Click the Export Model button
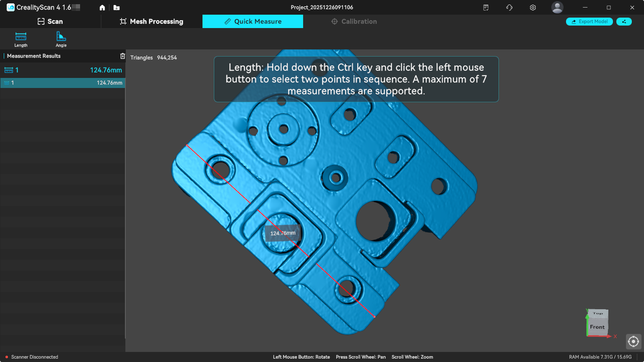This screenshot has width=644, height=362. [x=589, y=22]
